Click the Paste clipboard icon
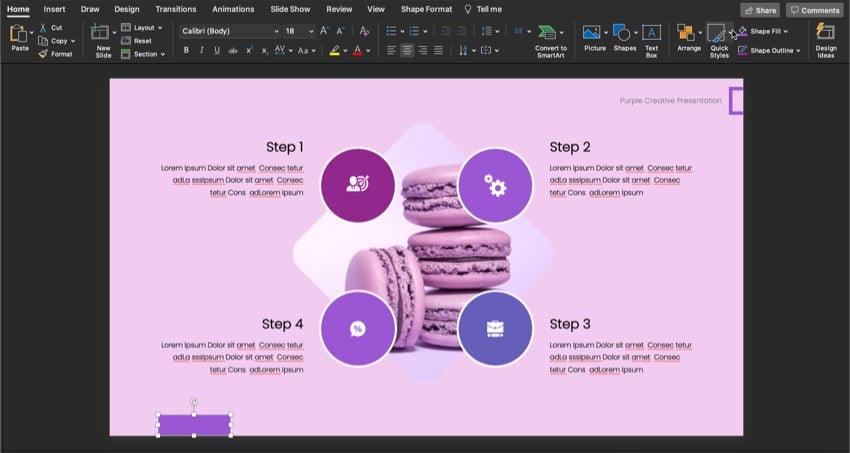This screenshot has height=453, width=850. [x=18, y=34]
